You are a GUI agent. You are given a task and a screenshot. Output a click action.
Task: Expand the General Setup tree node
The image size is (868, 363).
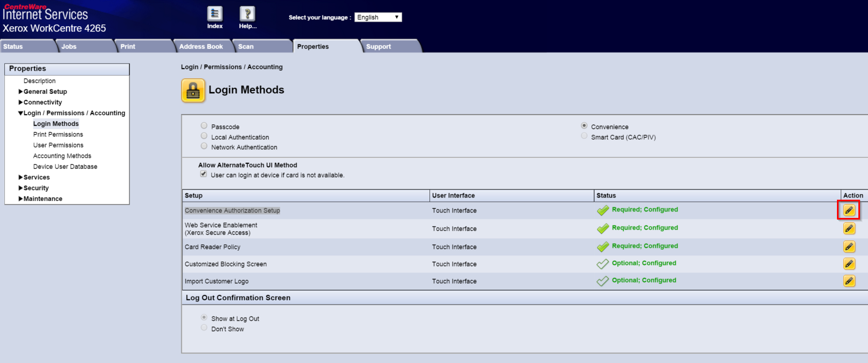pos(21,92)
